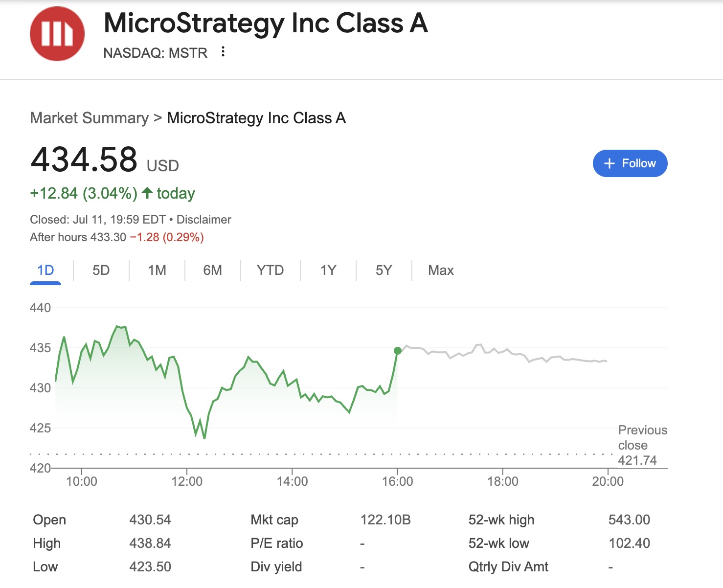Screen dimensions: 723x588
Task: Click the plus icon on Follow button
Action: 609,163
